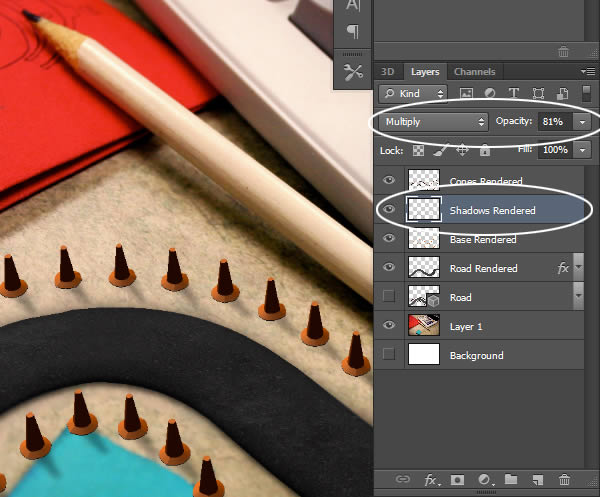This screenshot has height=497, width=600.
Task: Select the Layers tab
Action: pos(425,72)
